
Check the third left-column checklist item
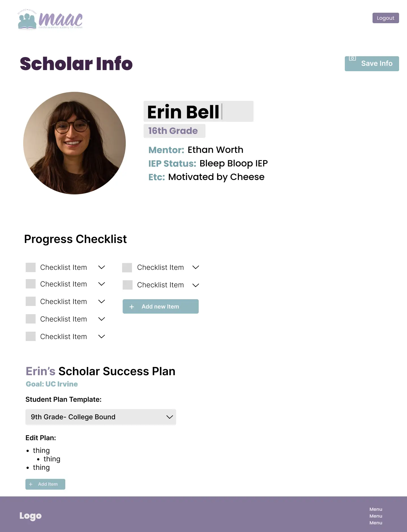click(x=31, y=301)
